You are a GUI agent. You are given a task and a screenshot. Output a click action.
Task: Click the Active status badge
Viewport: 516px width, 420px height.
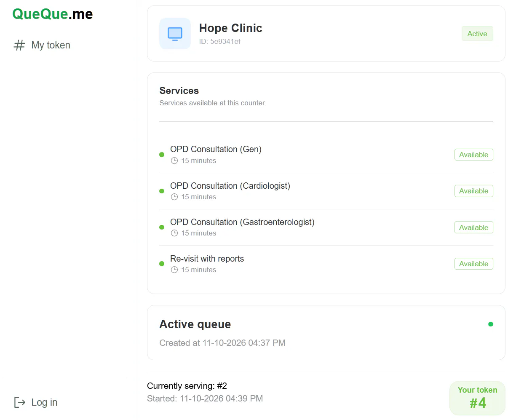click(x=477, y=34)
